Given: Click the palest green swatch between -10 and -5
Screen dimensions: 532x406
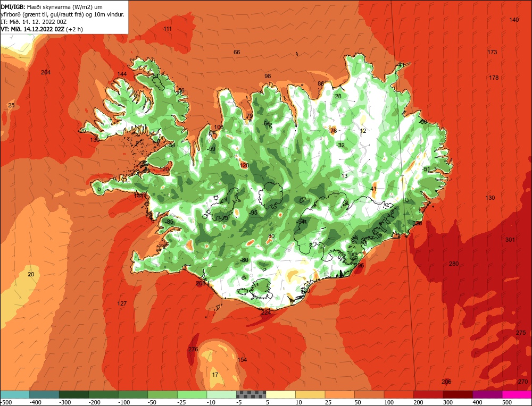Looking at the screenshot, I should tap(221, 394).
